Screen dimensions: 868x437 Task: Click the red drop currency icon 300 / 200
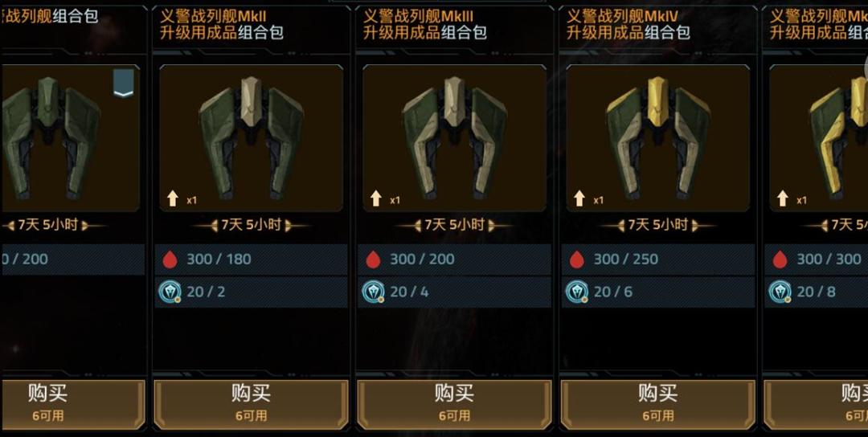[373, 259]
